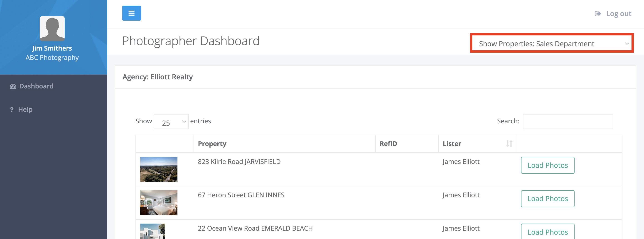Image resolution: width=644 pixels, height=239 pixels.
Task: Click the Dashboard gauge icon in sidebar
Action: coord(13,86)
